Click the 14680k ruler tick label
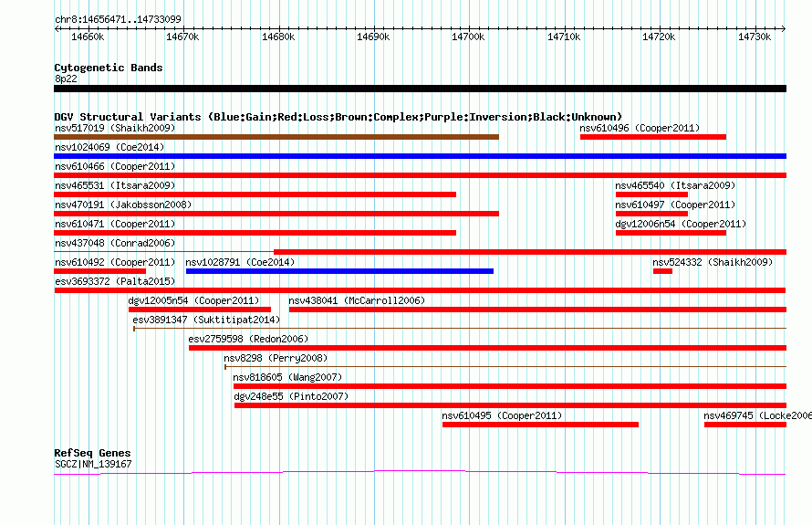 [x=278, y=37]
